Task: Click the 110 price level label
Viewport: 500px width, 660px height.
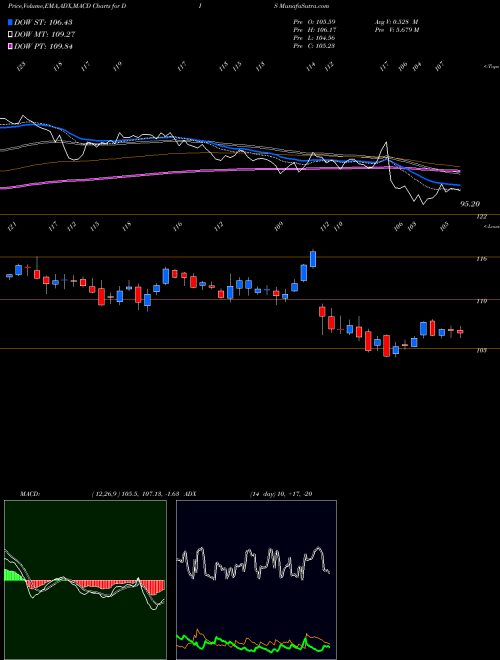Action: pyautogui.click(x=482, y=301)
